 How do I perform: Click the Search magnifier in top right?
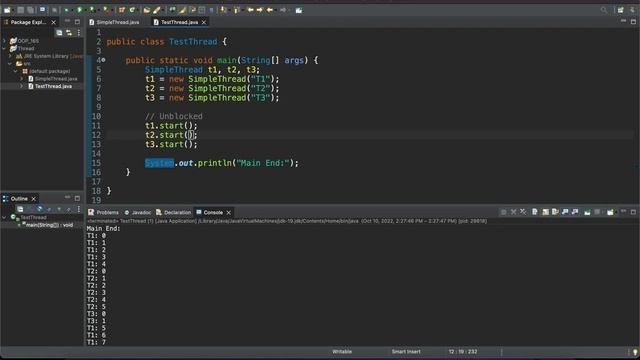(x=604, y=10)
